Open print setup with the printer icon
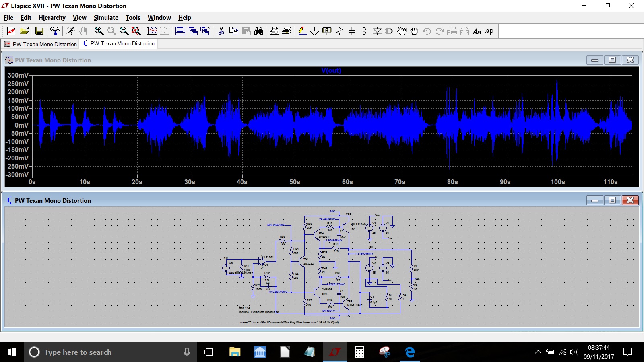The image size is (644, 362). [x=275, y=31]
